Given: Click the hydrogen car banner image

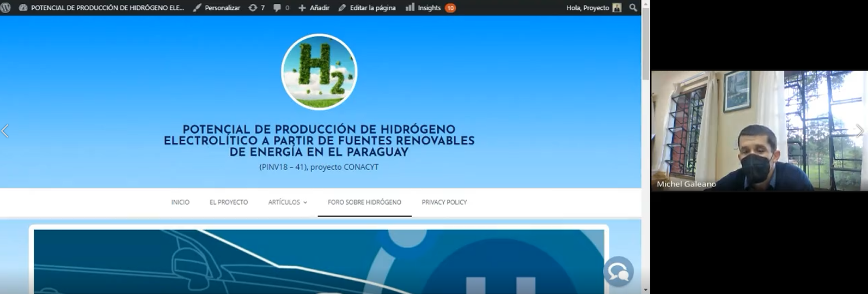Looking at the screenshot, I should 319,262.
